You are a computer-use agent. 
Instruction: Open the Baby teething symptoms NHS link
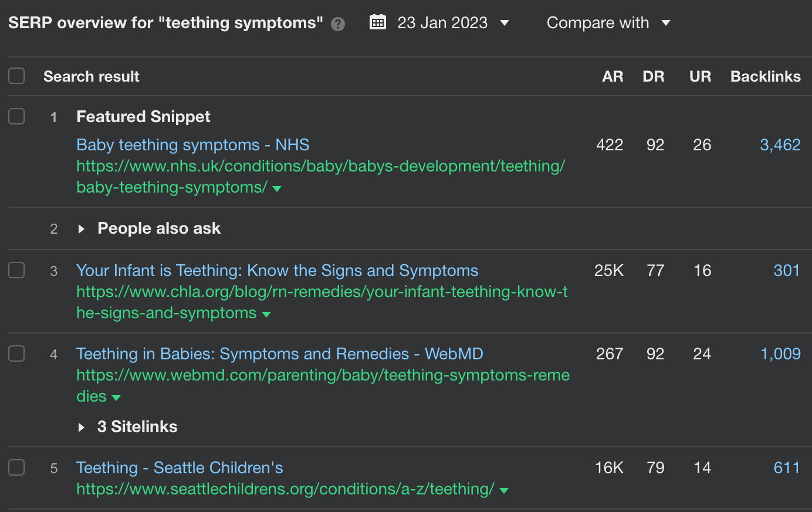pos(192,144)
